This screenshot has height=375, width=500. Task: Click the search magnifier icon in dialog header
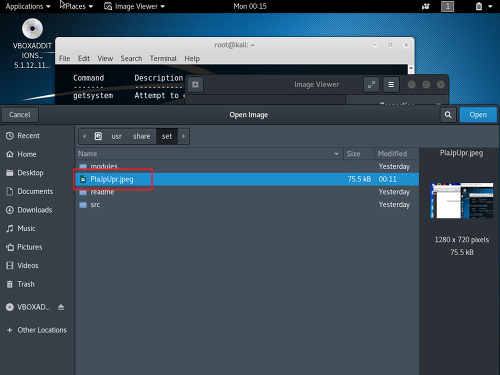pos(448,115)
